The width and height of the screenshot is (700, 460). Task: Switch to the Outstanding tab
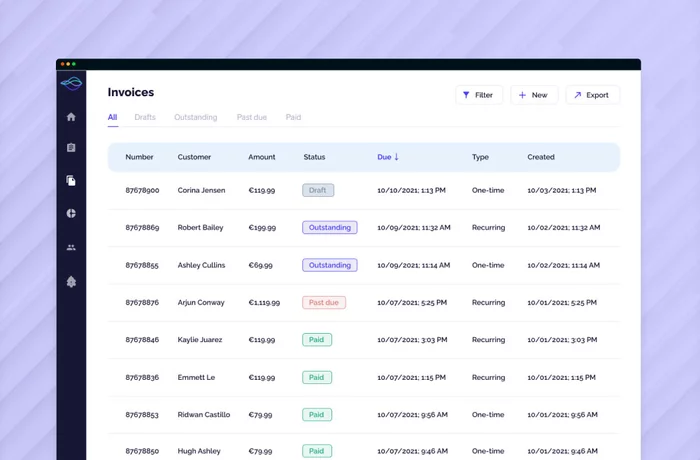click(x=195, y=117)
